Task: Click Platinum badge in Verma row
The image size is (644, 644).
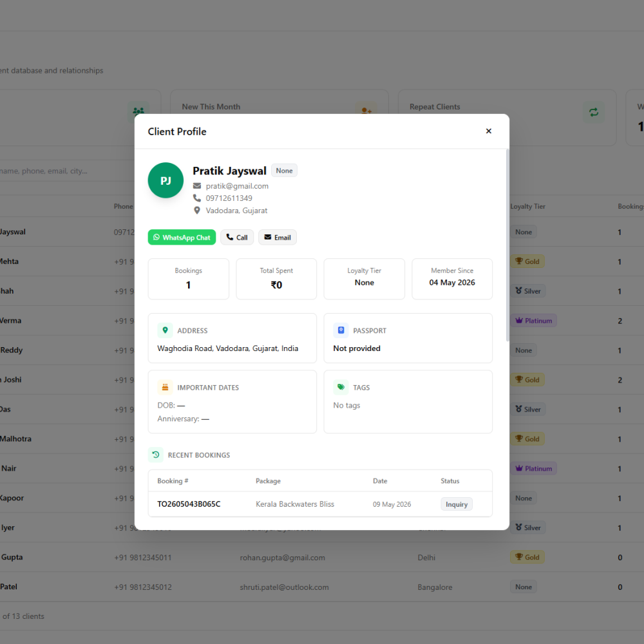Action: [533, 321]
